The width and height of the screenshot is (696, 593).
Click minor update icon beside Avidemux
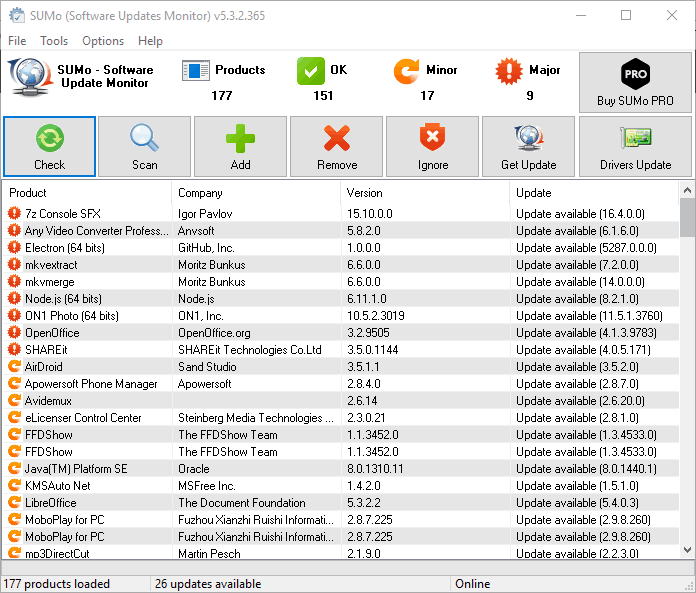pyautogui.click(x=14, y=400)
